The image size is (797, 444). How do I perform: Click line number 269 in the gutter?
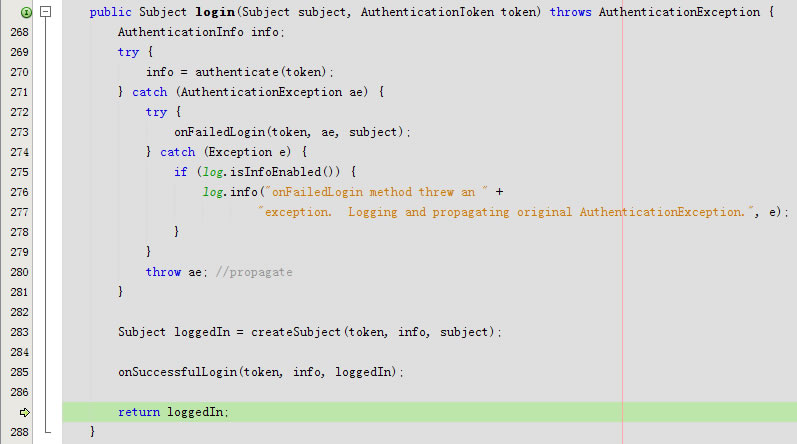pyautogui.click(x=19, y=52)
